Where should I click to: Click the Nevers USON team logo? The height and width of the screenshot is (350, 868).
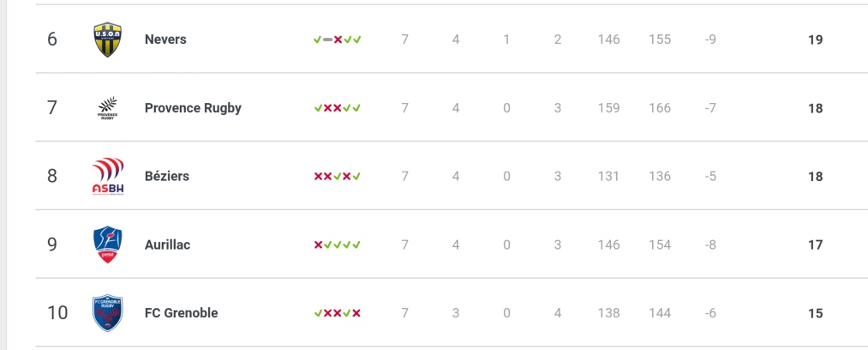tap(107, 39)
